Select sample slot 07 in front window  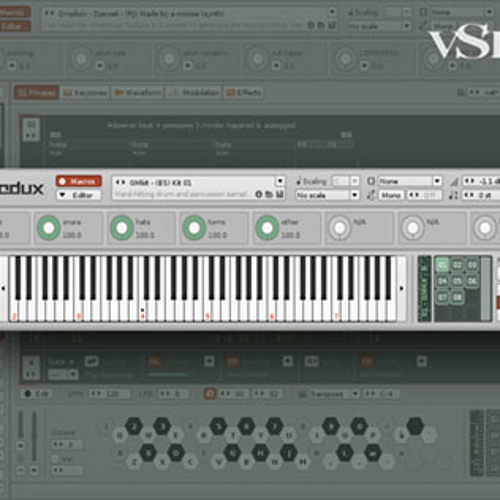click(x=442, y=297)
